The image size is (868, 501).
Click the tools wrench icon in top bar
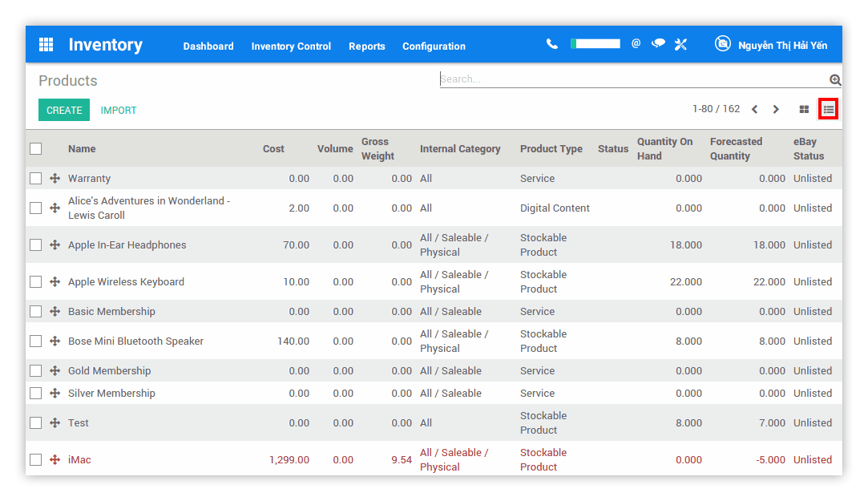coord(680,45)
